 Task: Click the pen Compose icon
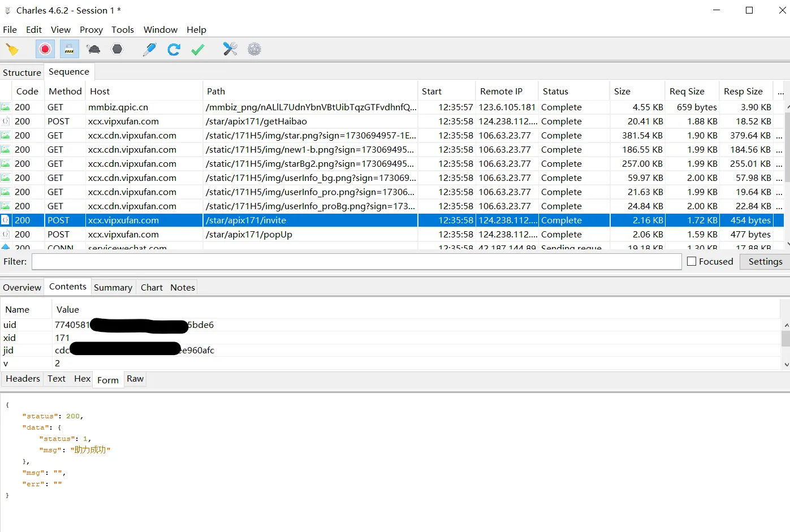pyautogui.click(x=149, y=49)
